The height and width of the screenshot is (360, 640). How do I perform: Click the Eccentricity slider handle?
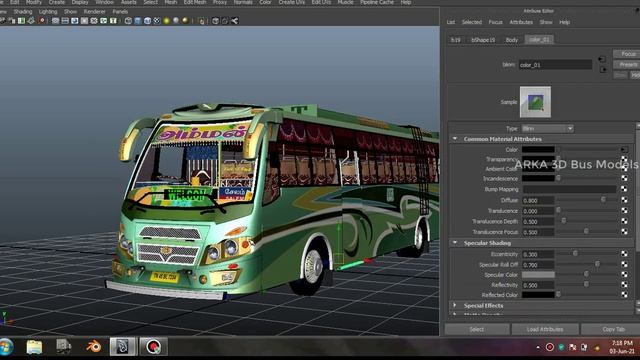[x=575, y=253]
